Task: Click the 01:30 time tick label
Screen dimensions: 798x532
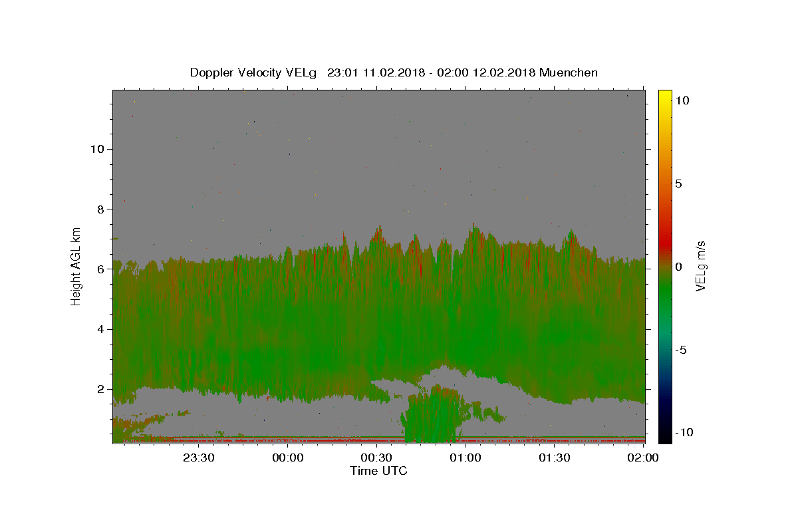Action: 554,458
